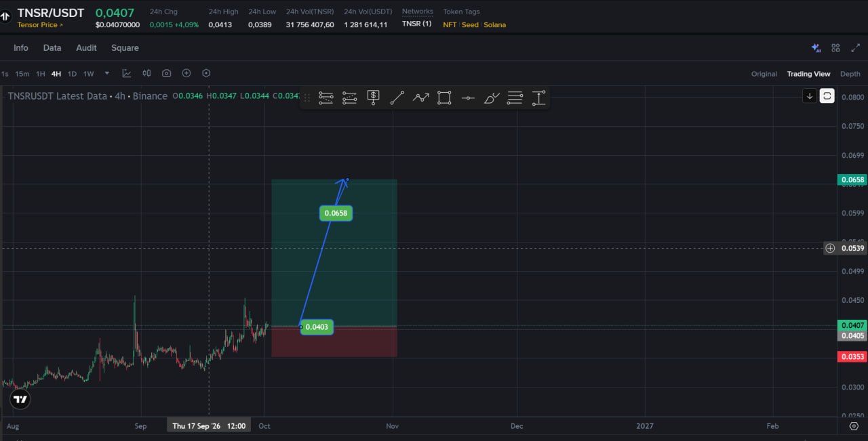Click the Seed token tag
Image resolution: width=868 pixels, height=441 pixels.
[470, 25]
